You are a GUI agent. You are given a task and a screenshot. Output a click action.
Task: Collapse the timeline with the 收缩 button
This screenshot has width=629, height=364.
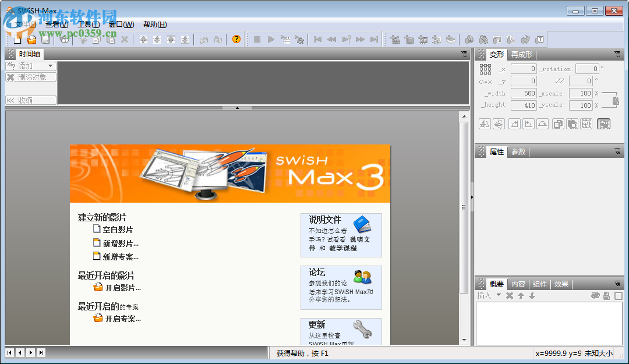pyautogui.click(x=30, y=100)
